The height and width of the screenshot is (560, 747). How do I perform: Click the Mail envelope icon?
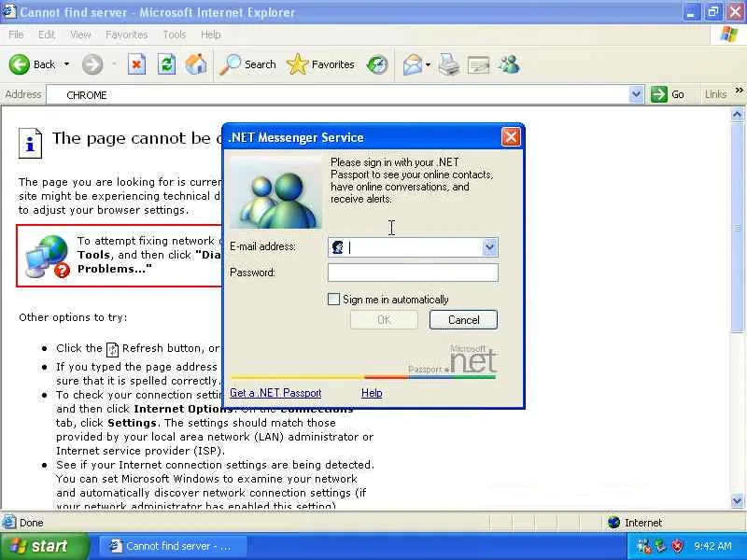tap(412, 64)
